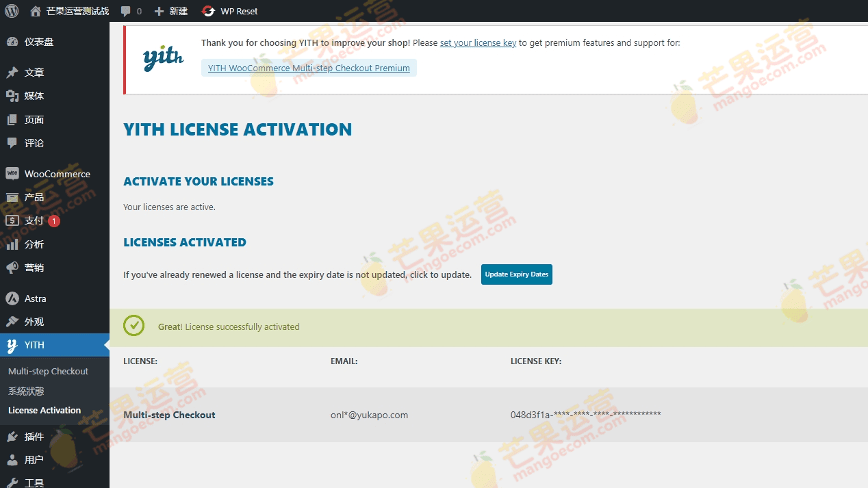Click the 插件 plug icon
This screenshot has width=868, height=488.
(12, 437)
